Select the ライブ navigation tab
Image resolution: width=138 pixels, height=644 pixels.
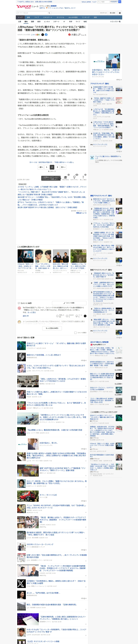[37, 17]
